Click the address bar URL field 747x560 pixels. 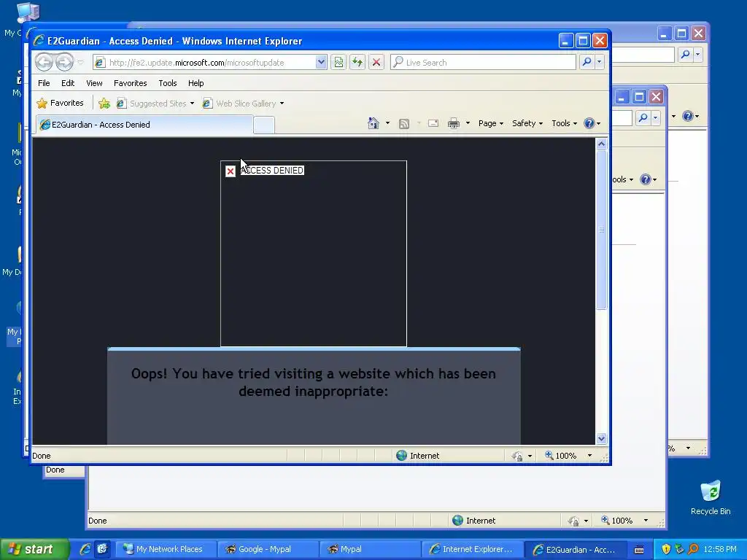(205, 63)
